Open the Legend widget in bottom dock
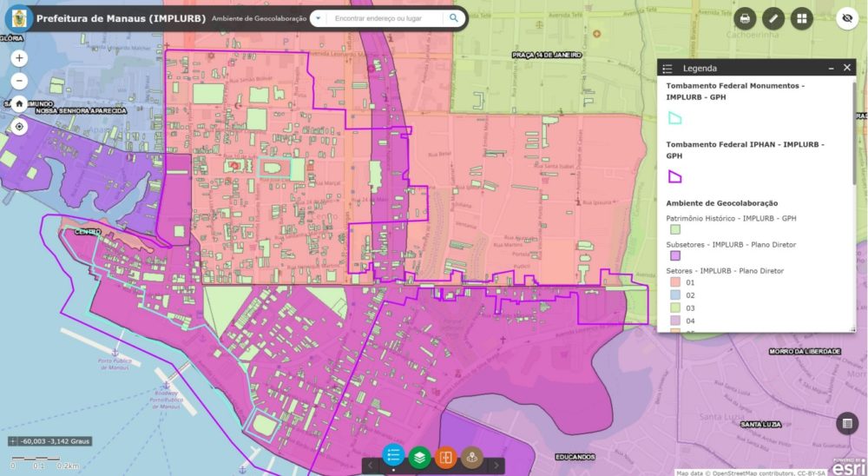 coord(393,455)
